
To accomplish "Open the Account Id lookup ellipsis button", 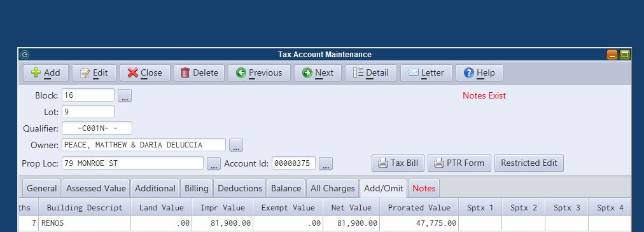I will click(326, 164).
